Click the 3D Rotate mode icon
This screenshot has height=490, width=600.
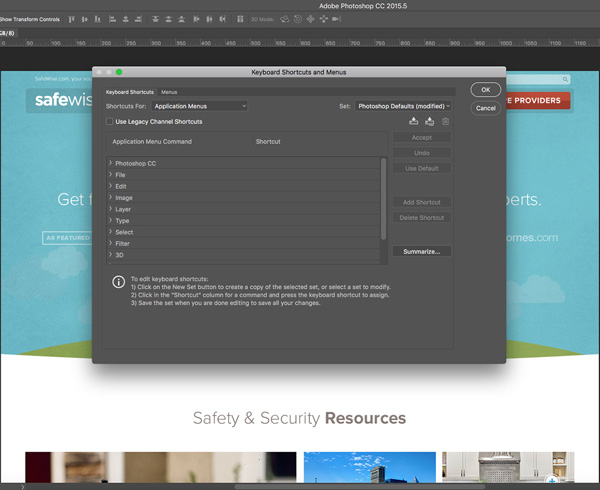point(284,19)
